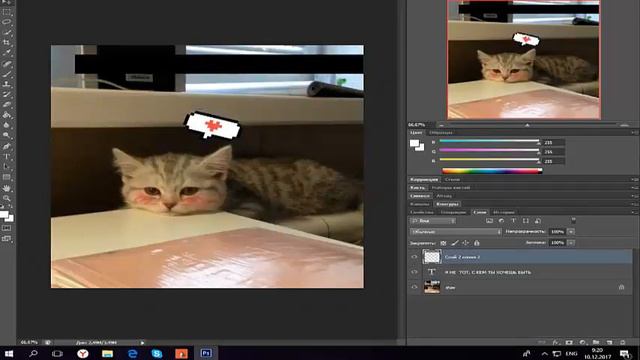Toggle lock transparent pixels
The image size is (640, 360).
click(x=444, y=243)
